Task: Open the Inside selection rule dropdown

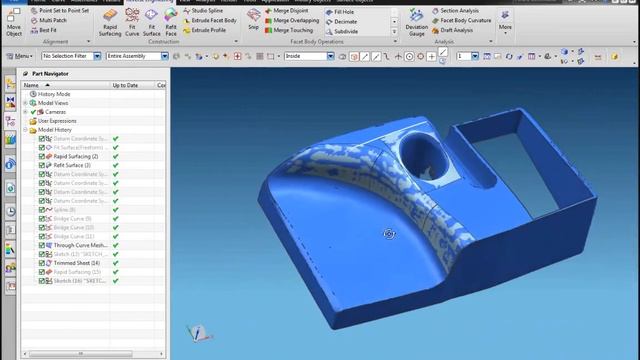Action: pos(331,56)
